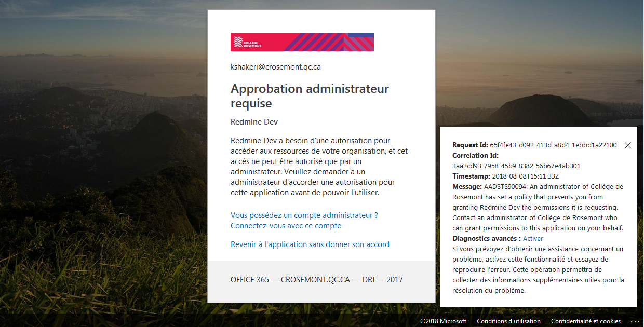The height and width of the screenshot is (327, 644).
Task: Click the Correlation Id value
Action: [516, 166]
